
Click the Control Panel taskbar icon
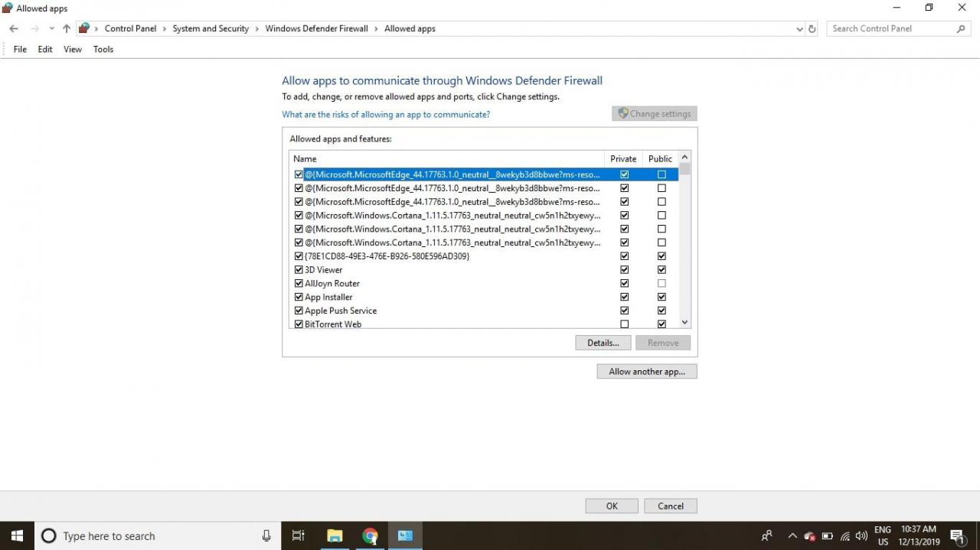pyautogui.click(x=406, y=535)
